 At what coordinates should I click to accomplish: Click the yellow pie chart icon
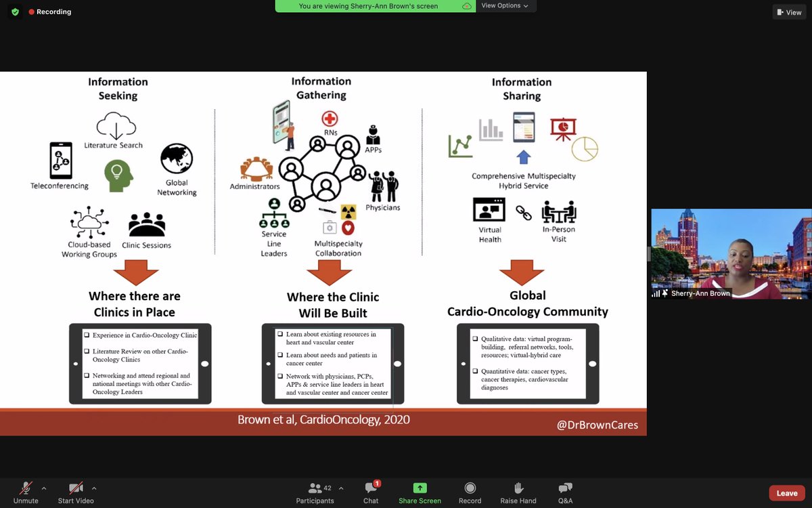click(x=585, y=149)
